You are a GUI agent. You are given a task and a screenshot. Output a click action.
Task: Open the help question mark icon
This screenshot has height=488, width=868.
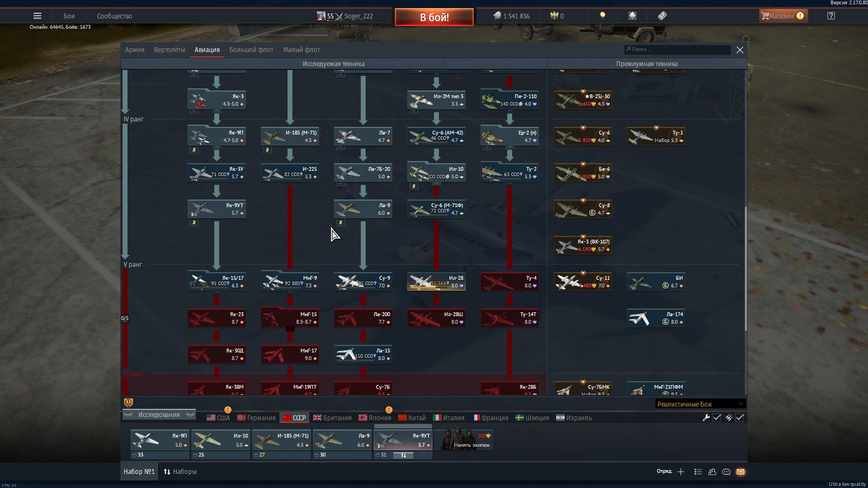click(831, 16)
